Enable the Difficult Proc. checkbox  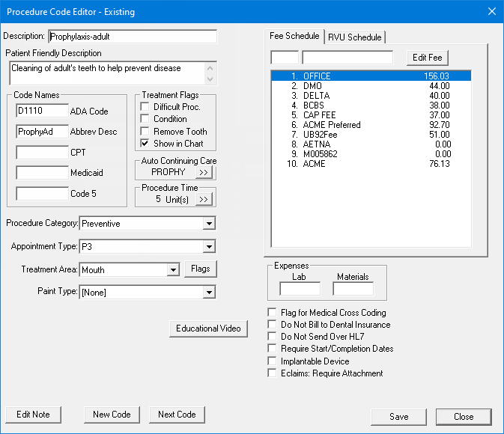pos(146,107)
